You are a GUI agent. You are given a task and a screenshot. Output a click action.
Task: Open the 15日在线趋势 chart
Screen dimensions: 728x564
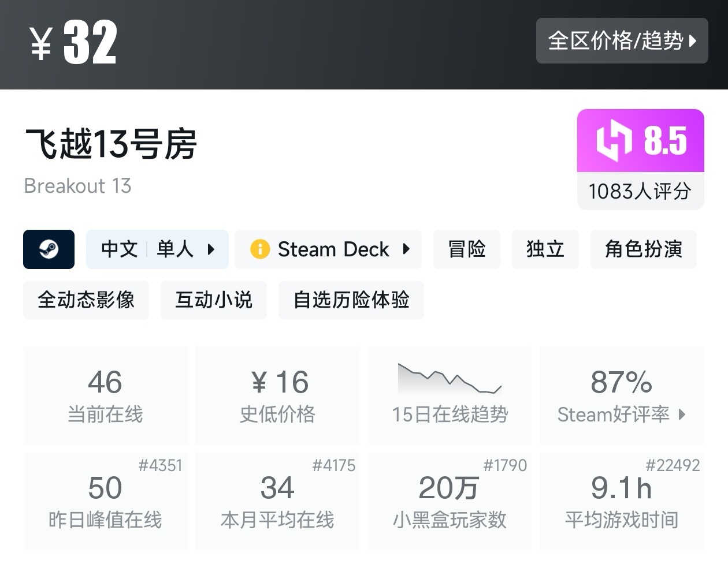point(450,396)
